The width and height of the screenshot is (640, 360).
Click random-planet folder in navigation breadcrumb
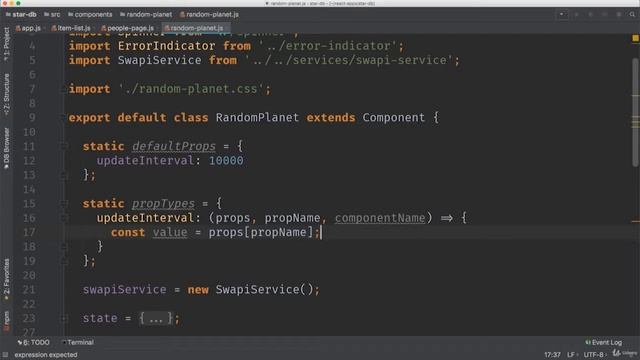146,14
